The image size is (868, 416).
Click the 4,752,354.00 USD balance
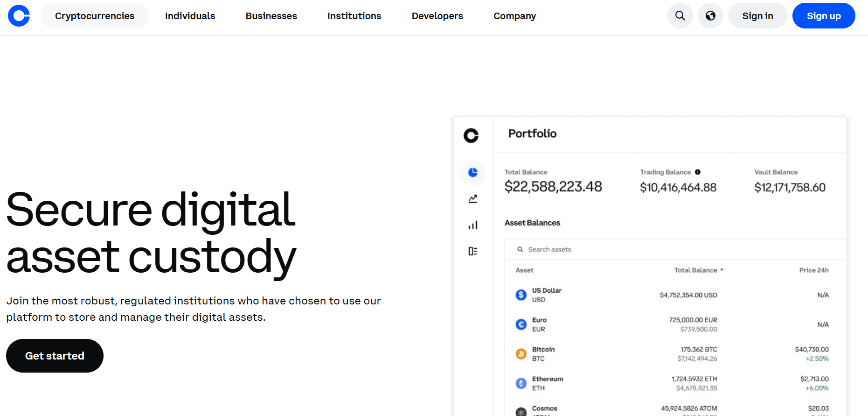688,295
